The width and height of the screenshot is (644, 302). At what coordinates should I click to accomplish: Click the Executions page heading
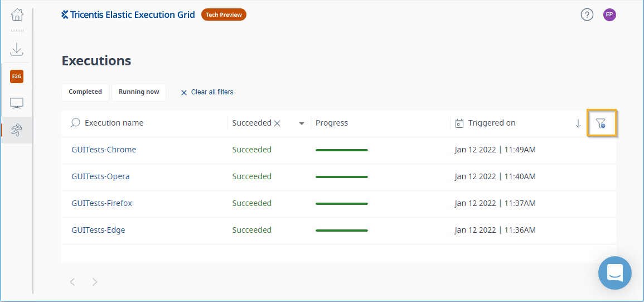tap(96, 61)
